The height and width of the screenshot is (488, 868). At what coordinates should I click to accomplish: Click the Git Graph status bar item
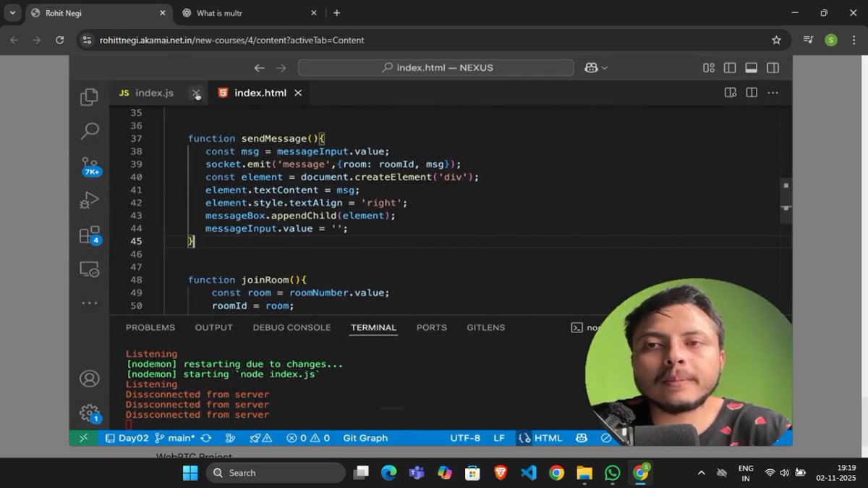click(x=365, y=438)
